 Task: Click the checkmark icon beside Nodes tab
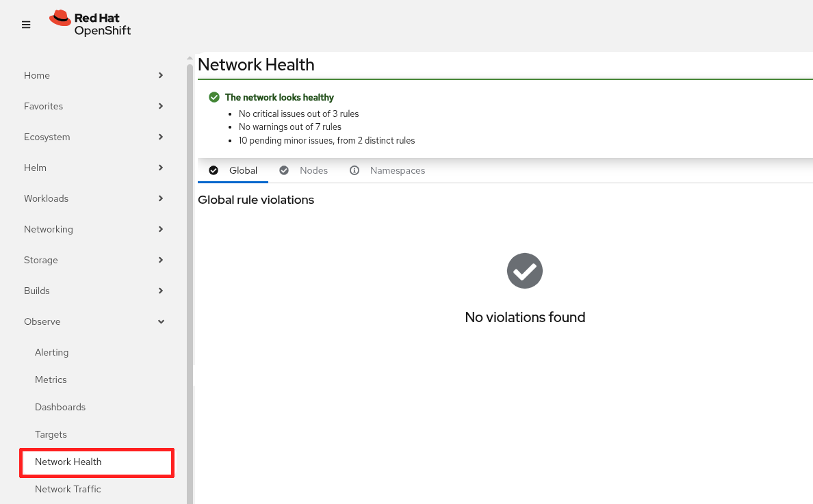284,170
